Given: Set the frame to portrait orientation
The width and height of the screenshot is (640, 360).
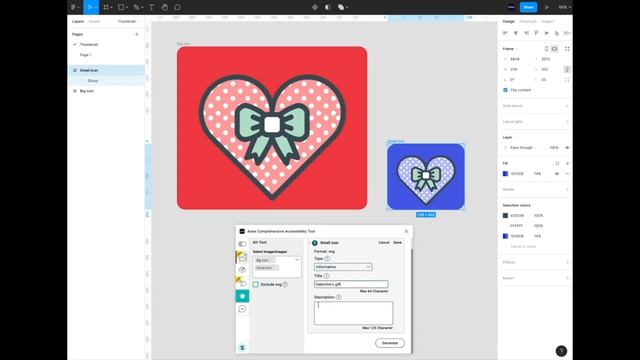Looking at the screenshot, I should [x=547, y=49].
